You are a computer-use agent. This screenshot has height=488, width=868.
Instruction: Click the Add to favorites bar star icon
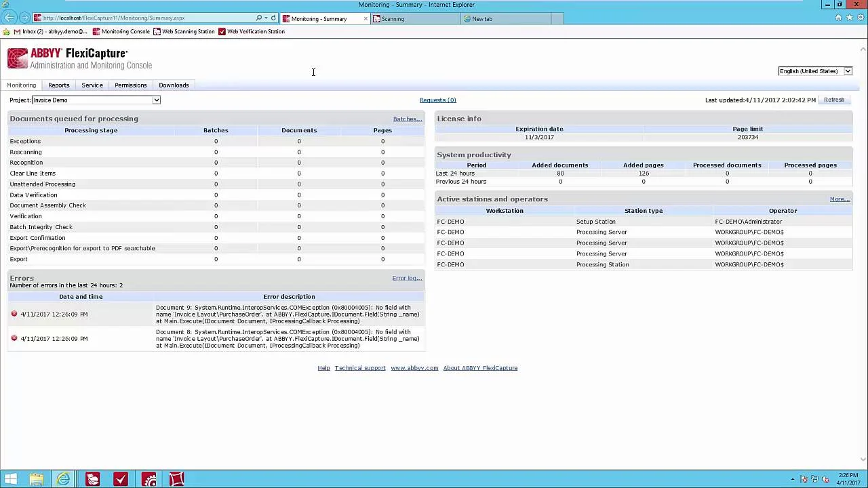point(6,32)
